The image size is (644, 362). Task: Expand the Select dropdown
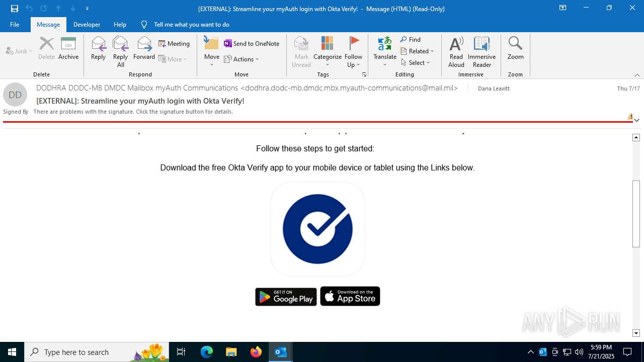click(416, 62)
